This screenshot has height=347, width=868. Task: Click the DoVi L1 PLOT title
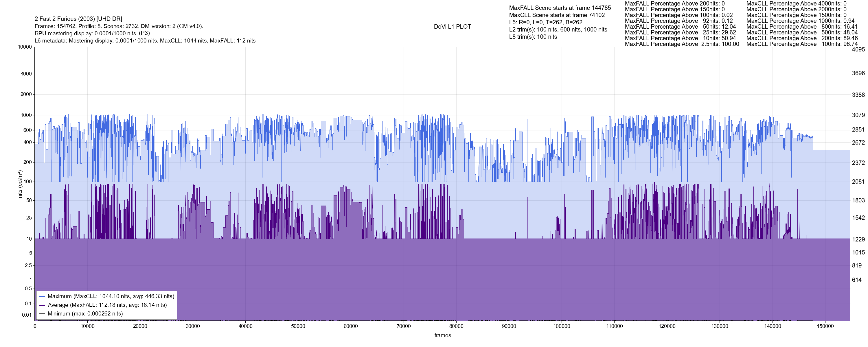click(x=452, y=27)
